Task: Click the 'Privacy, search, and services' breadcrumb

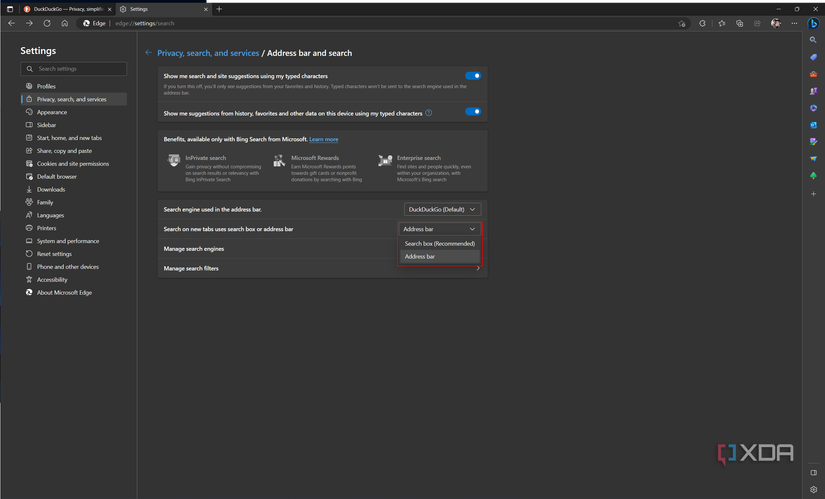Action: click(208, 53)
